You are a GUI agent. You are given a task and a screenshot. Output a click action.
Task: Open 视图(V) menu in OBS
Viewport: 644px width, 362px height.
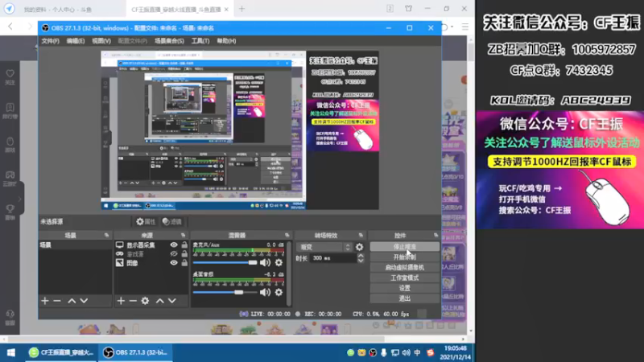point(101,41)
